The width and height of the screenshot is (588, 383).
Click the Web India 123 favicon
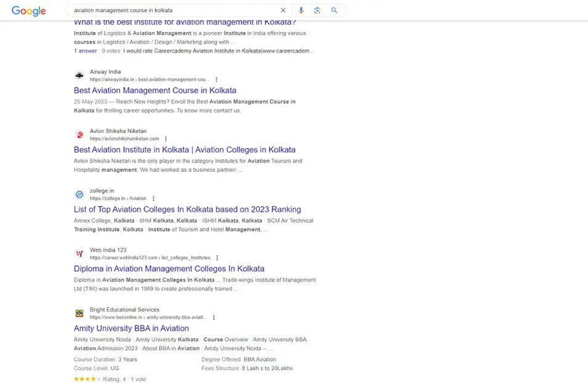pyautogui.click(x=79, y=254)
